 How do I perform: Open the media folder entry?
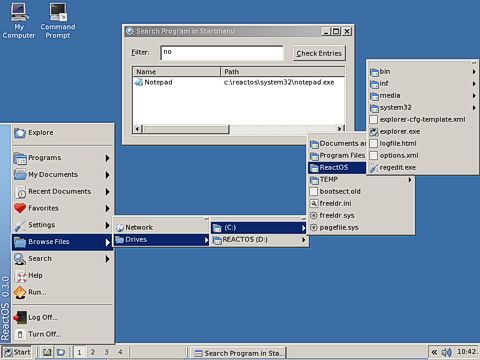tap(423, 96)
